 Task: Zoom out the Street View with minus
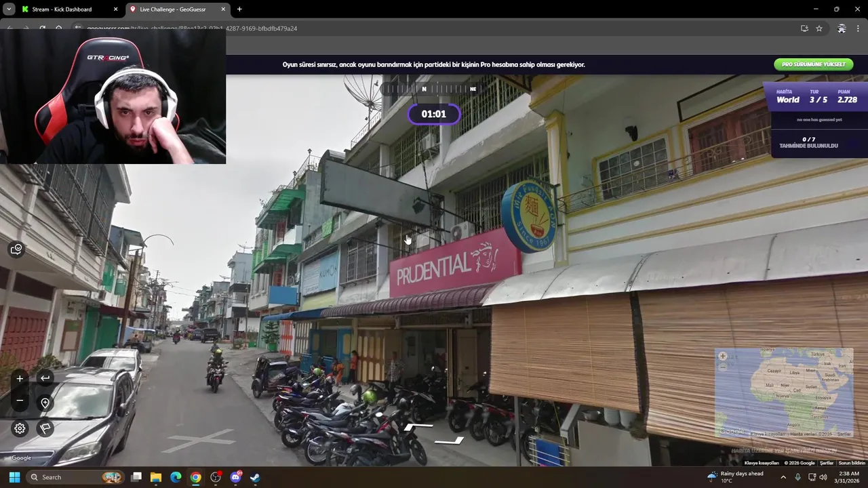coord(20,401)
